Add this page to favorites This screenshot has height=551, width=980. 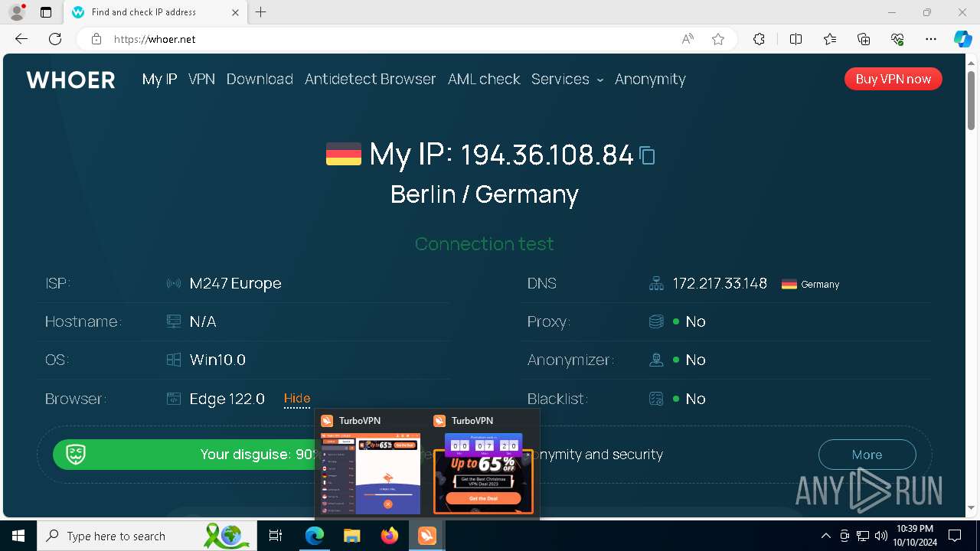pos(718,39)
